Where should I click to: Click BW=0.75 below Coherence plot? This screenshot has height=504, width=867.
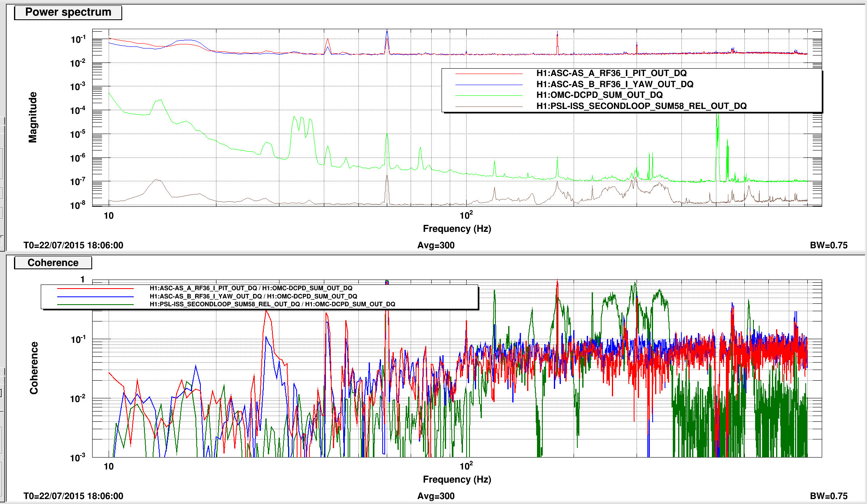(x=829, y=496)
